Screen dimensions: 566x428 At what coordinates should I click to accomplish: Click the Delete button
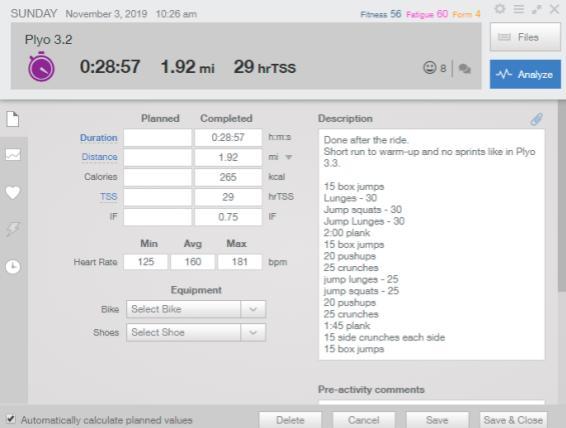(290, 420)
